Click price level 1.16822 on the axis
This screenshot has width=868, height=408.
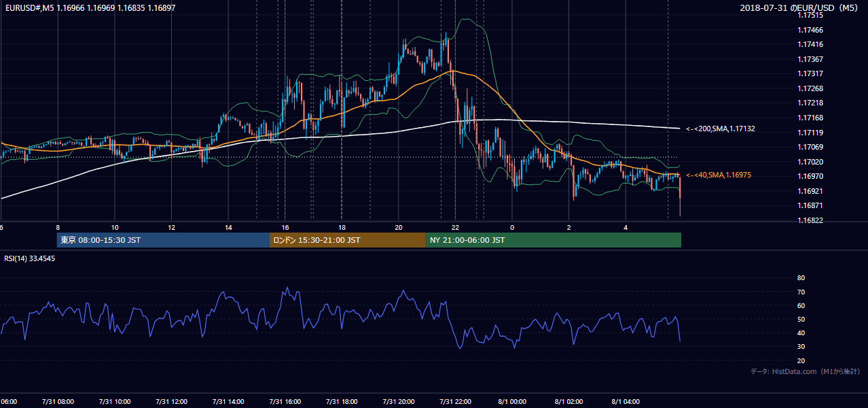point(810,220)
